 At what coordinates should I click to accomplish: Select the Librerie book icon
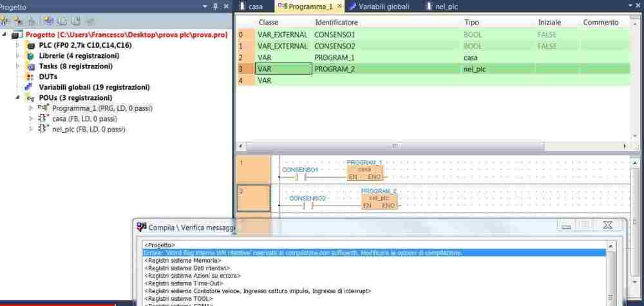coord(32,56)
